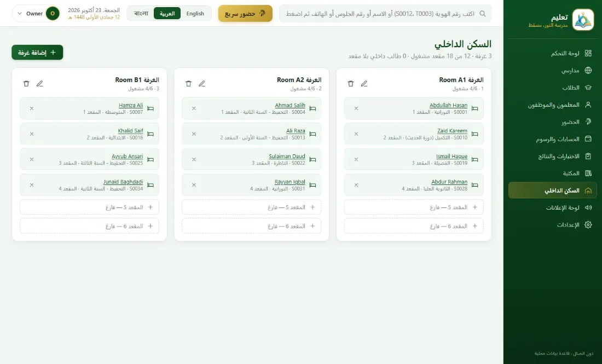The image size is (602, 364).
Task: Open Zaid Kareem's student profile link
Action: click(452, 131)
